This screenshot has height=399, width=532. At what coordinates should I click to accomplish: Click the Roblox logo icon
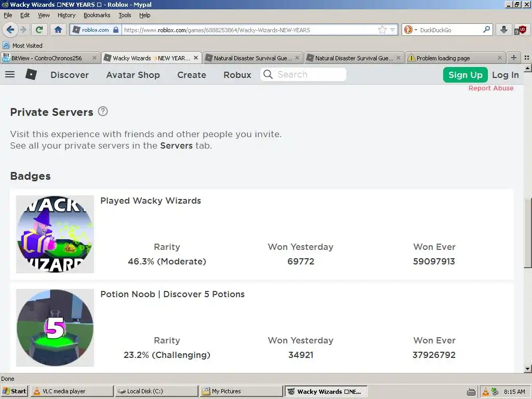31,74
